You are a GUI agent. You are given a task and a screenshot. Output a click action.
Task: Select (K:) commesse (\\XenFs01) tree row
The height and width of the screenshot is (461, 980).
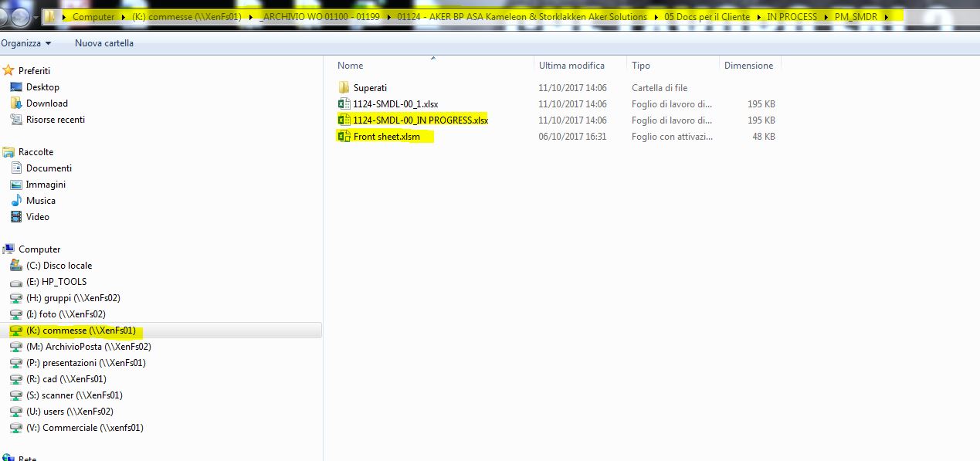pos(161,330)
